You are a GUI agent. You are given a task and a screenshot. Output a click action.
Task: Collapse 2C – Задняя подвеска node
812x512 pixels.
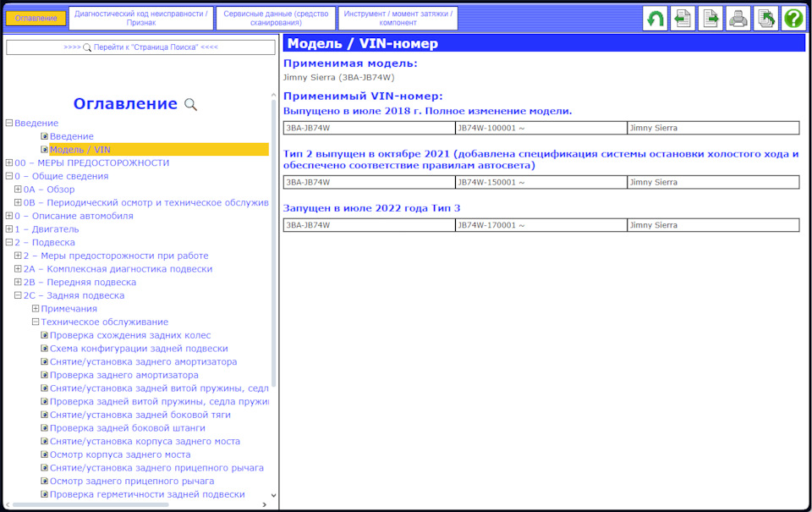click(x=18, y=295)
